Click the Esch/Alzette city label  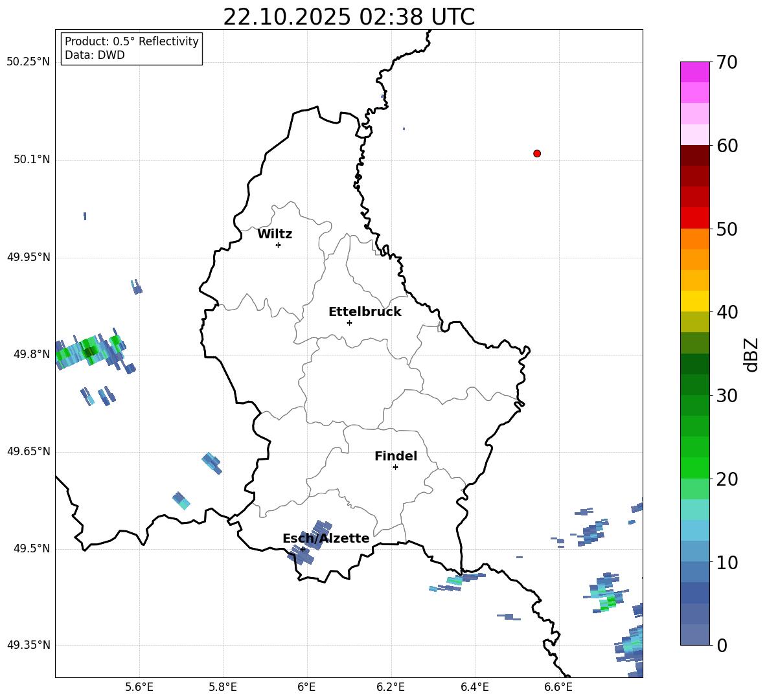tap(326, 538)
